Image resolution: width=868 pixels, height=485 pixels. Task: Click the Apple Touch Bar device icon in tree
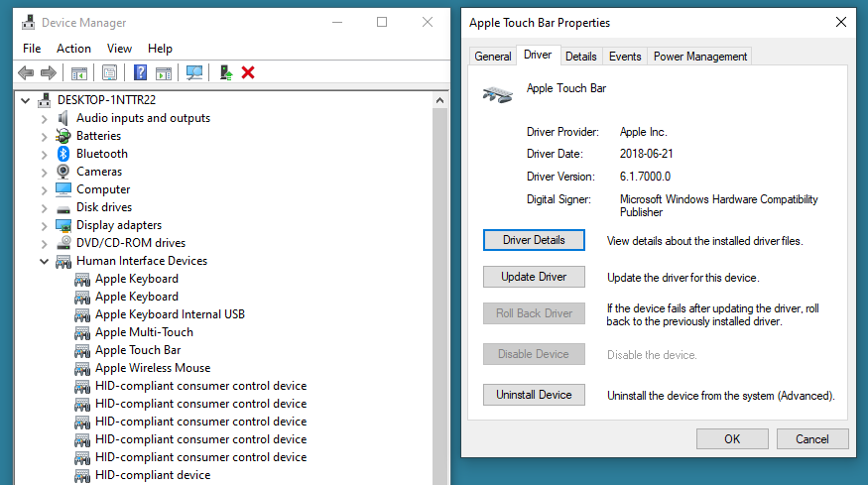click(82, 351)
